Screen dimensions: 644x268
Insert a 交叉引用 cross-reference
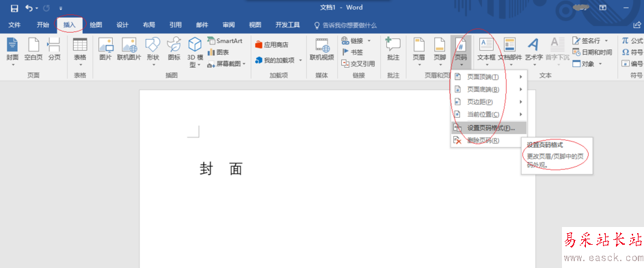click(x=358, y=64)
